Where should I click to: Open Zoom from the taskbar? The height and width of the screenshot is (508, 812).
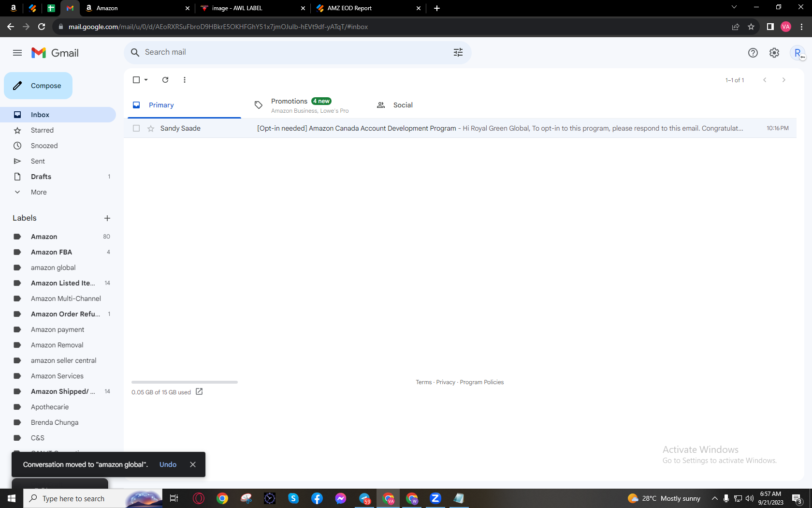click(x=435, y=498)
